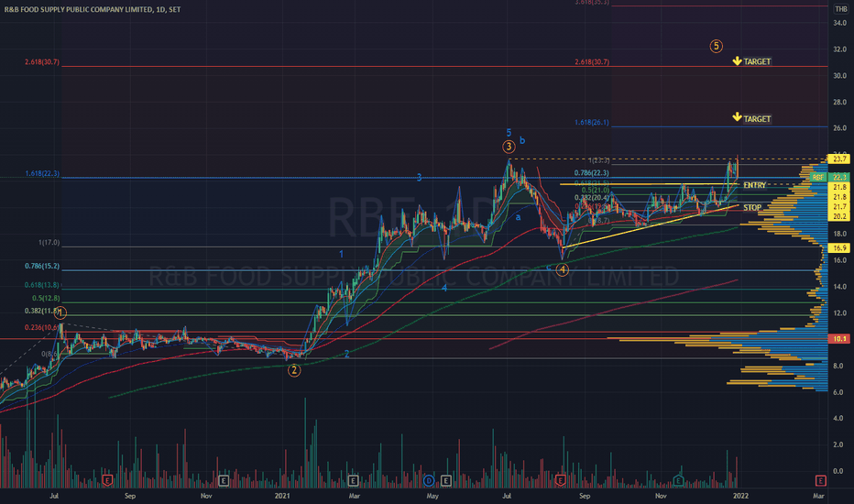Select the circled wave 5 label
This screenshot has width=854, height=504.
717,47
